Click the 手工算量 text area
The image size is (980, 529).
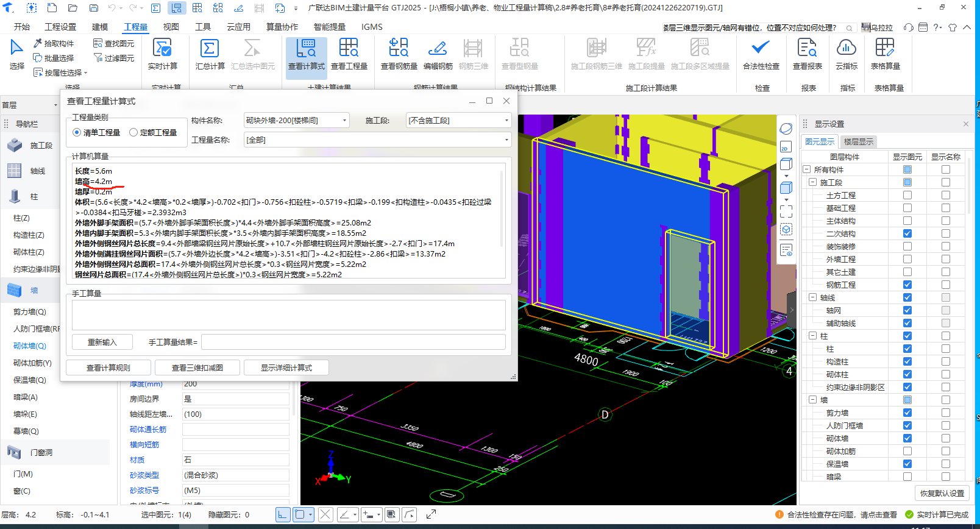pos(289,315)
